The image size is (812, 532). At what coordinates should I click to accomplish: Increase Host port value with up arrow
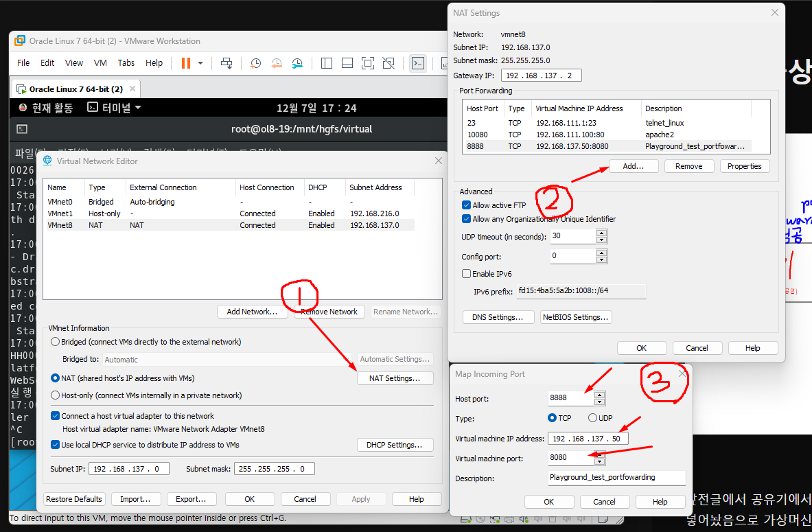click(x=599, y=395)
